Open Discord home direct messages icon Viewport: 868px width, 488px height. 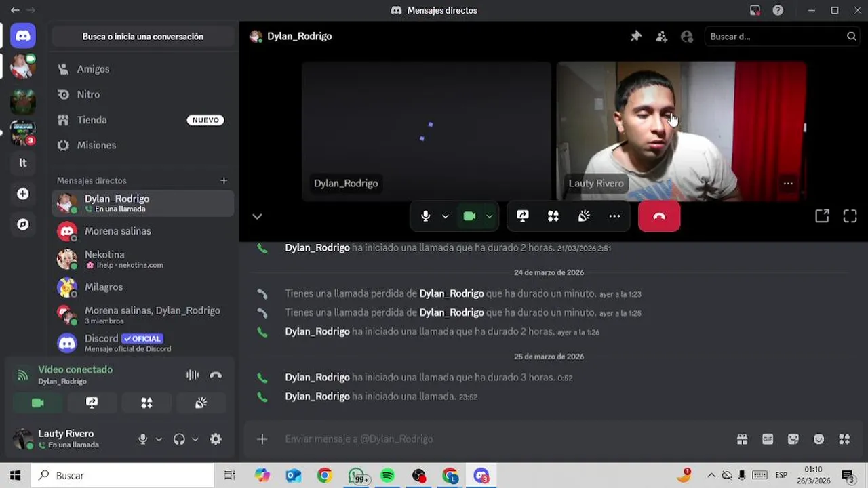pyautogui.click(x=23, y=36)
